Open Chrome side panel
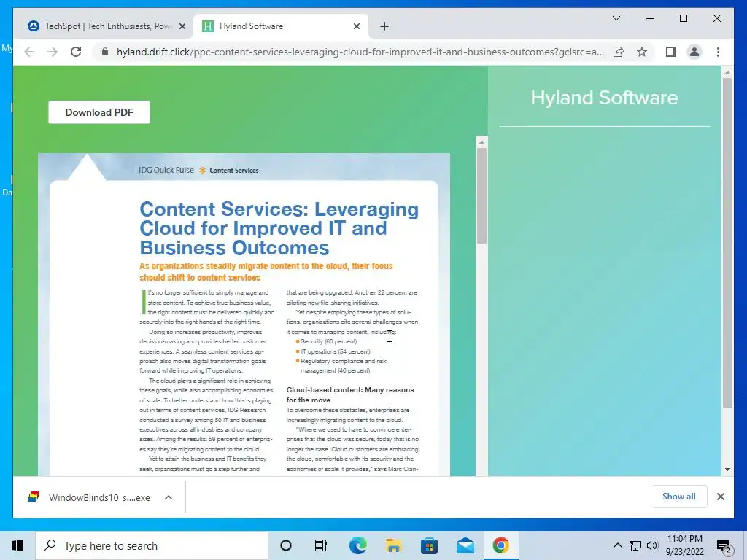The width and height of the screenshot is (747, 560). click(x=671, y=52)
